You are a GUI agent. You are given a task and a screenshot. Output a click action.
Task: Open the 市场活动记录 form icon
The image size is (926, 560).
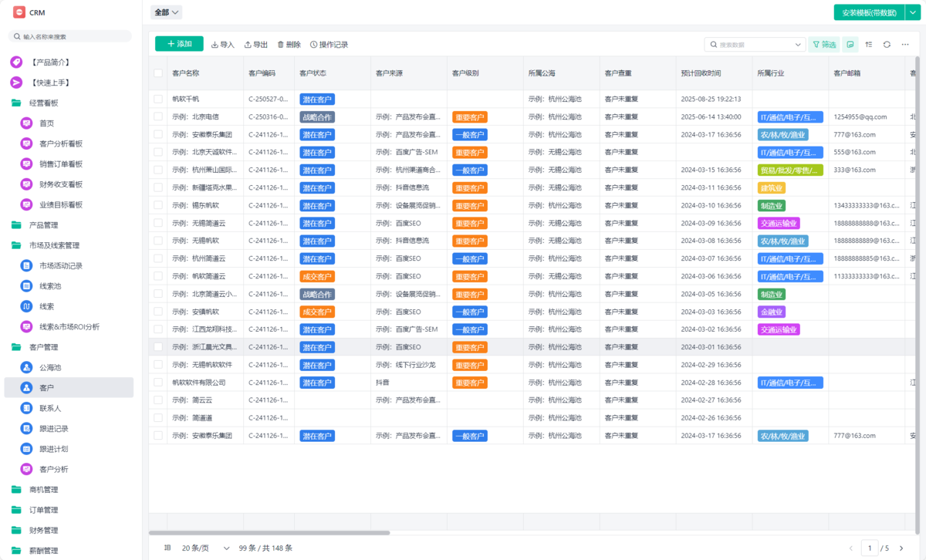tap(26, 265)
